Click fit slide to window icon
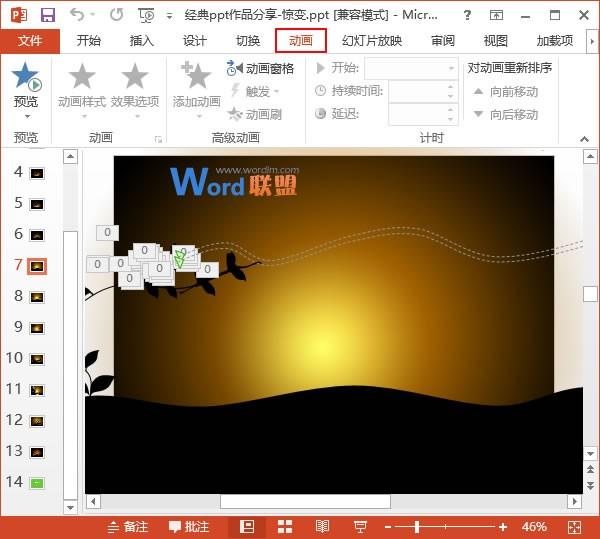Image resolution: width=600 pixels, height=539 pixels. click(x=574, y=526)
